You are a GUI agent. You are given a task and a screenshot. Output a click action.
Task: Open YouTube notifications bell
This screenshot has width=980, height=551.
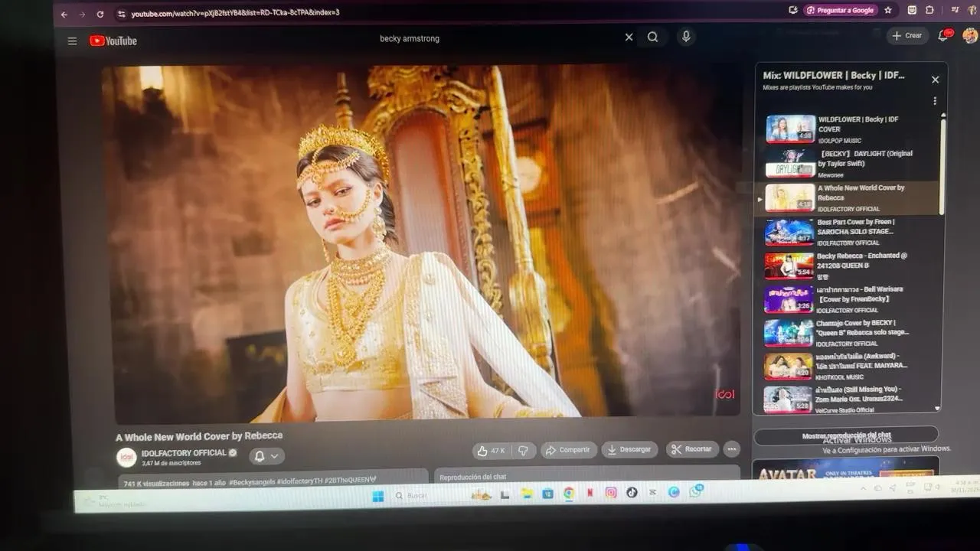[944, 35]
